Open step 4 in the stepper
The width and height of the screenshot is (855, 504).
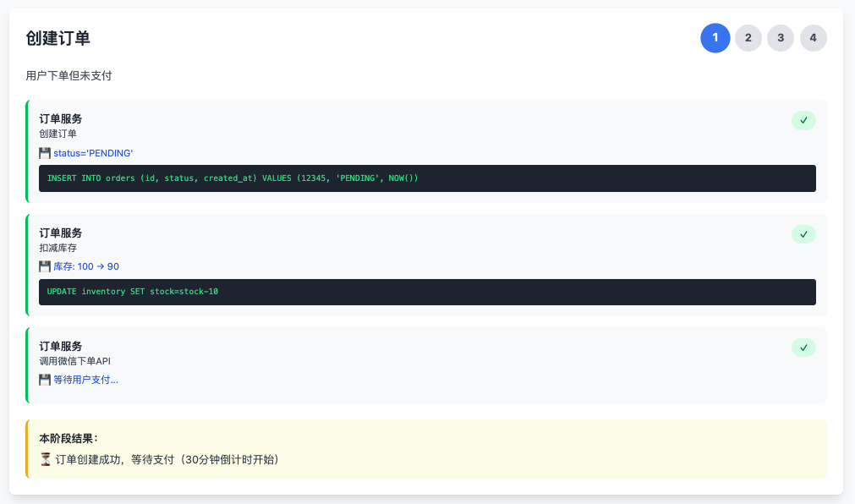[813, 38]
